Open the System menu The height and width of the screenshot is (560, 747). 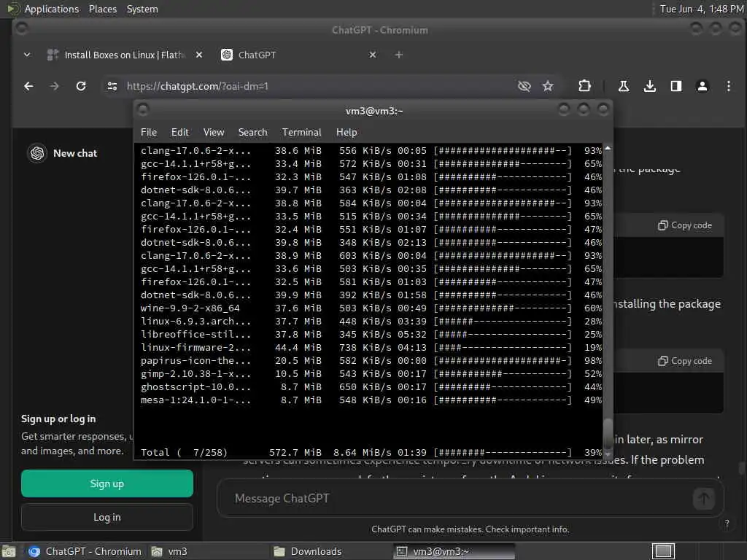tap(142, 9)
